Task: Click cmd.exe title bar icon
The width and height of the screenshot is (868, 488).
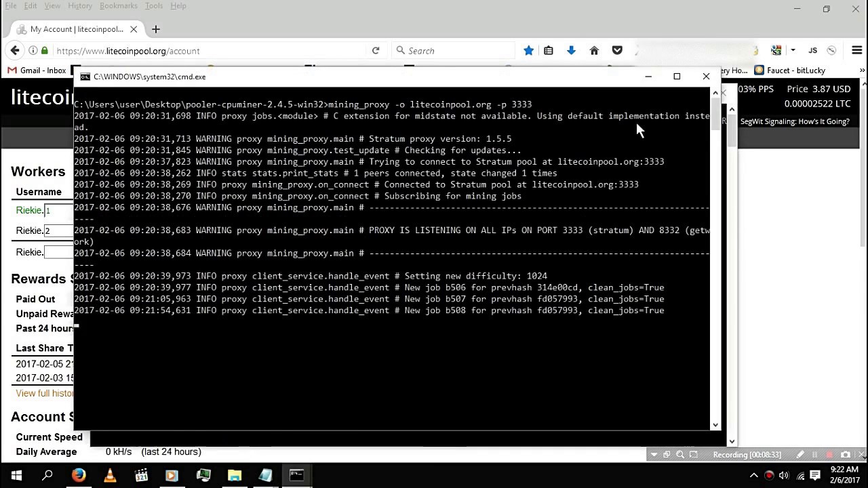Action: (x=85, y=77)
